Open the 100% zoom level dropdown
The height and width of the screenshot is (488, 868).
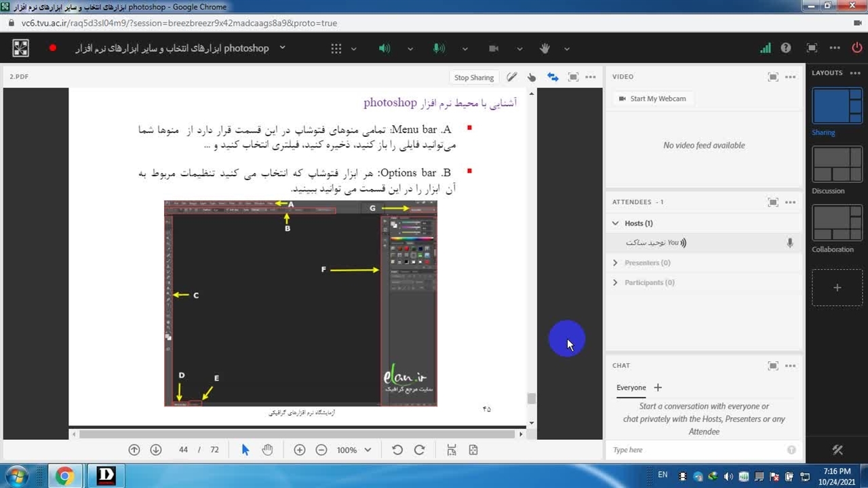point(368,450)
